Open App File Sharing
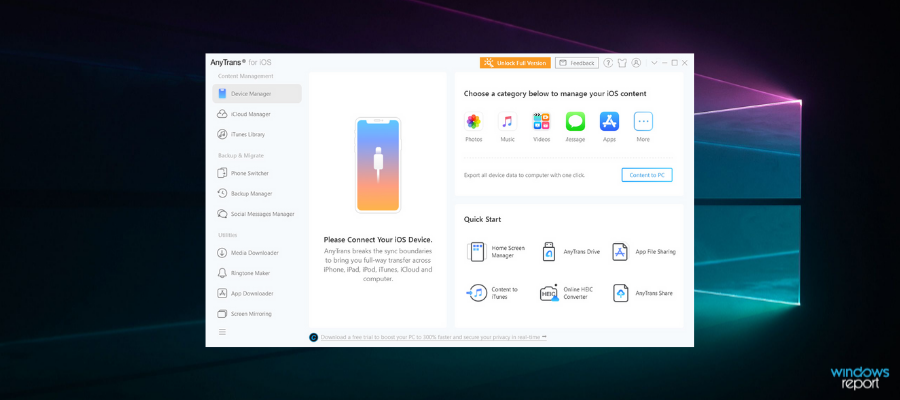The height and width of the screenshot is (400, 900). [x=643, y=252]
